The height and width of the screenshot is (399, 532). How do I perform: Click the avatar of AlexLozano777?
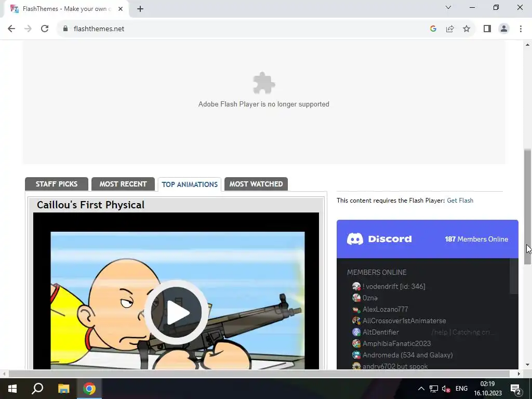click(356, 310)
